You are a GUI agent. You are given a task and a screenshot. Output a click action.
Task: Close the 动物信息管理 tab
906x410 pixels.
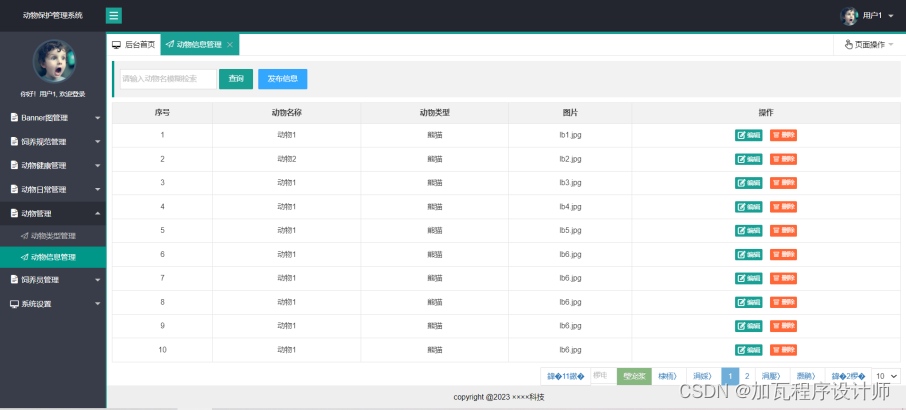[230, 44]
